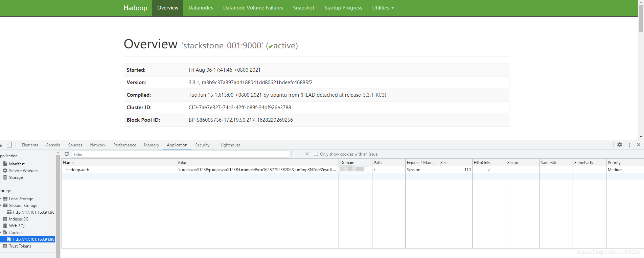Switch to the Lighthouse tab
The image size is (644, 258).
(x=230, y=145)
